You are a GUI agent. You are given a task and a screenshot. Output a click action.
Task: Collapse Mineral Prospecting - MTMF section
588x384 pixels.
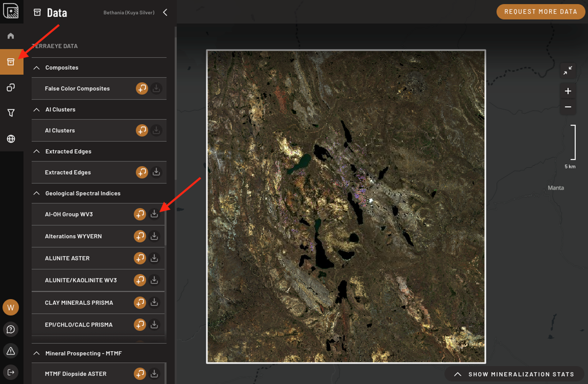click(x=37, y=353)
